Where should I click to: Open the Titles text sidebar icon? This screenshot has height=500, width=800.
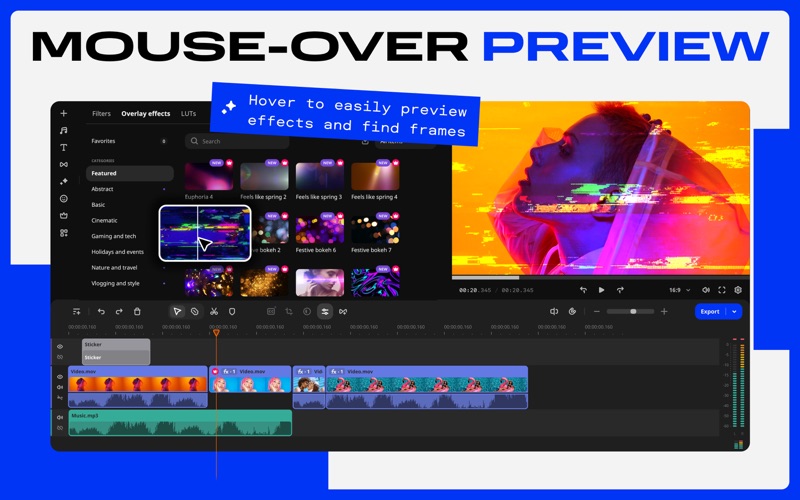click(x=63, y=147)
